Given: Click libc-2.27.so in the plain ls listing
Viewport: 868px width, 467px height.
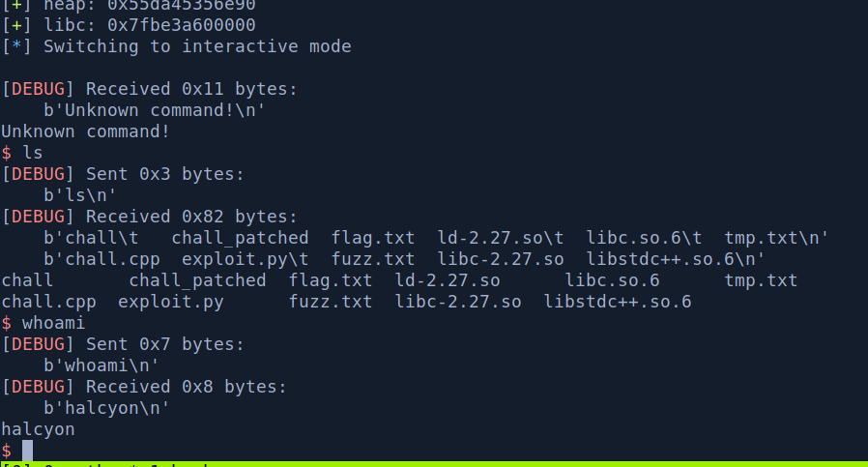Looking at the screenshot, I should 457,302.
